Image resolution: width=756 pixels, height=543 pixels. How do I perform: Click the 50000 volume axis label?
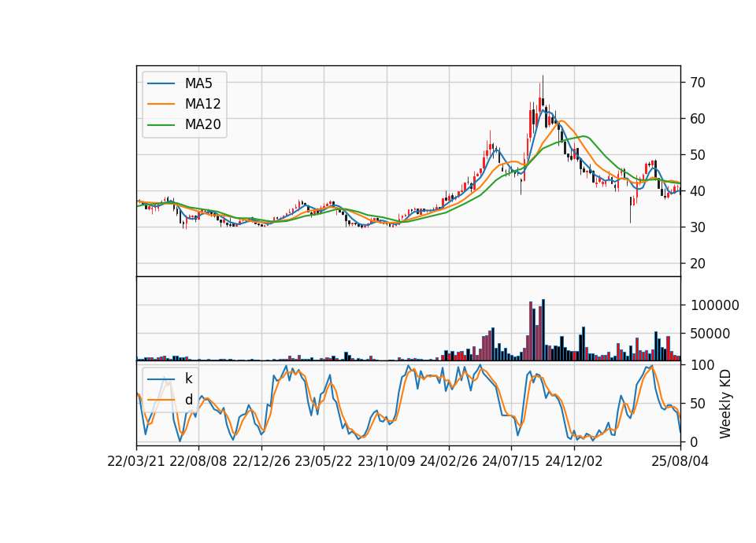coord(710,334)
